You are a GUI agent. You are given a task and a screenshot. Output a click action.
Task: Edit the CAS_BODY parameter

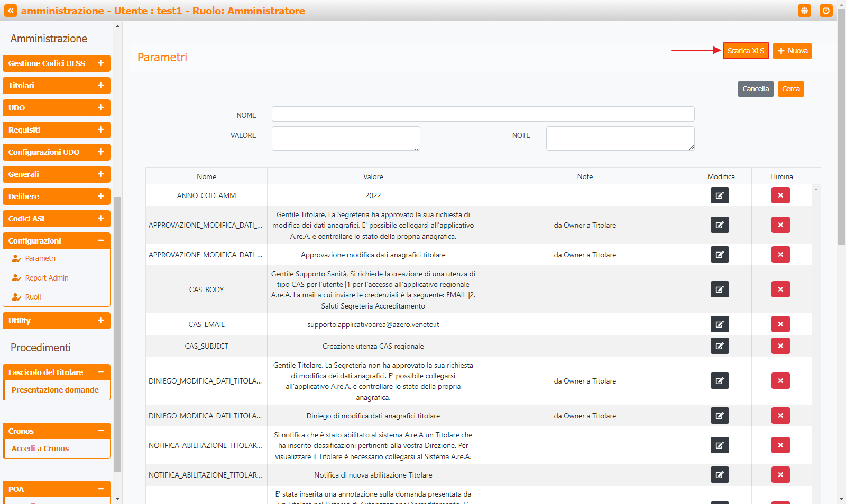tap(720, 290)
